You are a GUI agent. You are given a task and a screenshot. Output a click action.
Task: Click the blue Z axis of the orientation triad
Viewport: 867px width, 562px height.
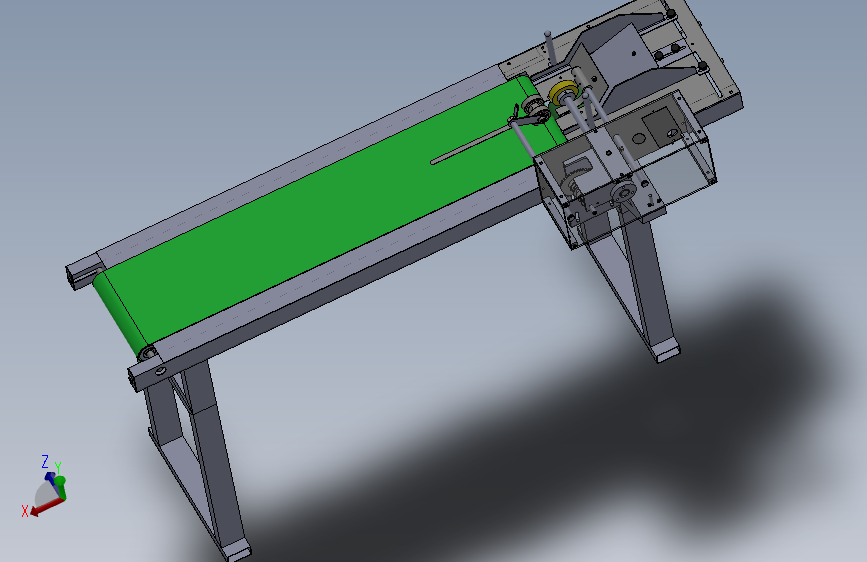[51, 477]
